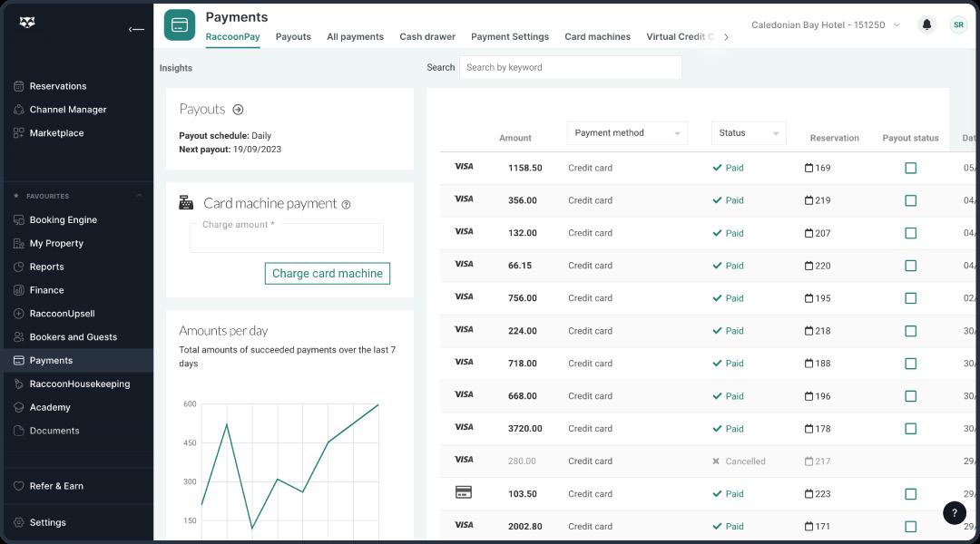Open the Payment method filter dropdown
Viewport: 980px width, 544px height.
tap(627, 133)
